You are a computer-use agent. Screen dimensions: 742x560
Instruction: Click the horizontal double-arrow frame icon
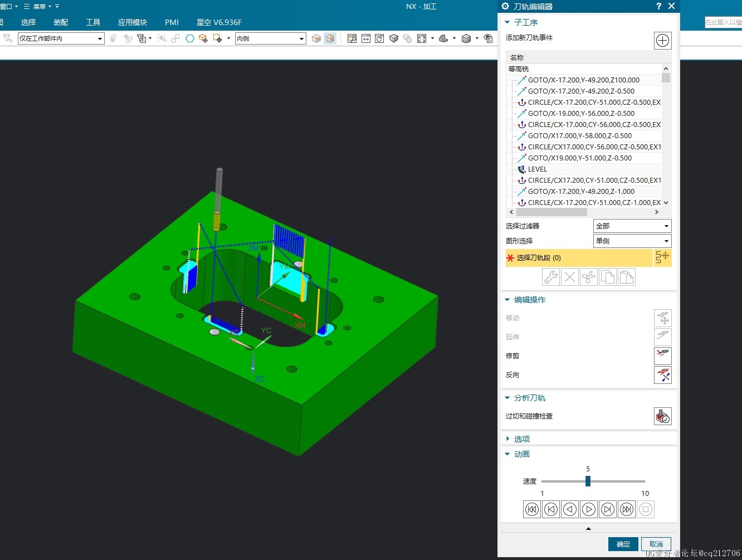point(366,38)
